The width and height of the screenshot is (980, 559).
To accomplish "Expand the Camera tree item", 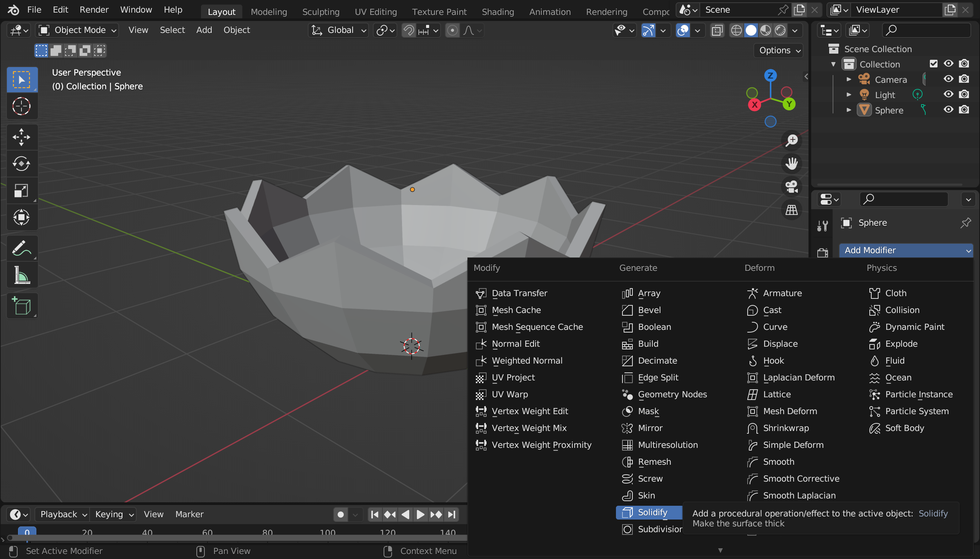I will [x=849, y=79].
